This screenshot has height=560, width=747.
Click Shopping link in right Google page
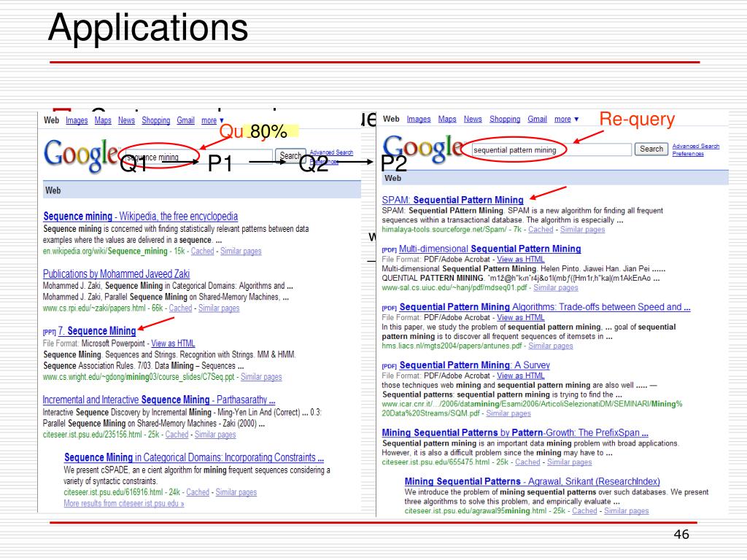[505, 119]
